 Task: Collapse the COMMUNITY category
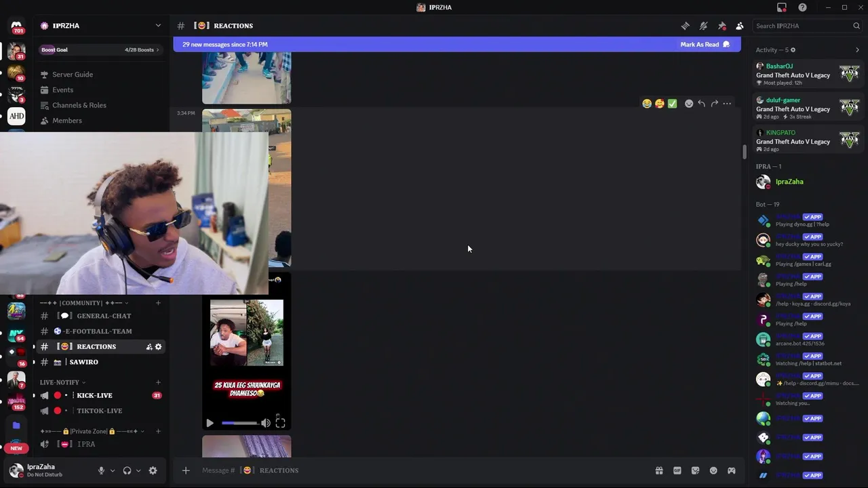point(84,303)
